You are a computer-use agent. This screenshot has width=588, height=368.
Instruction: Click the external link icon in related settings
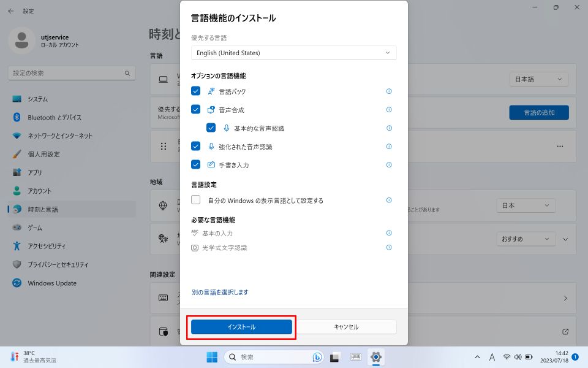565,332
